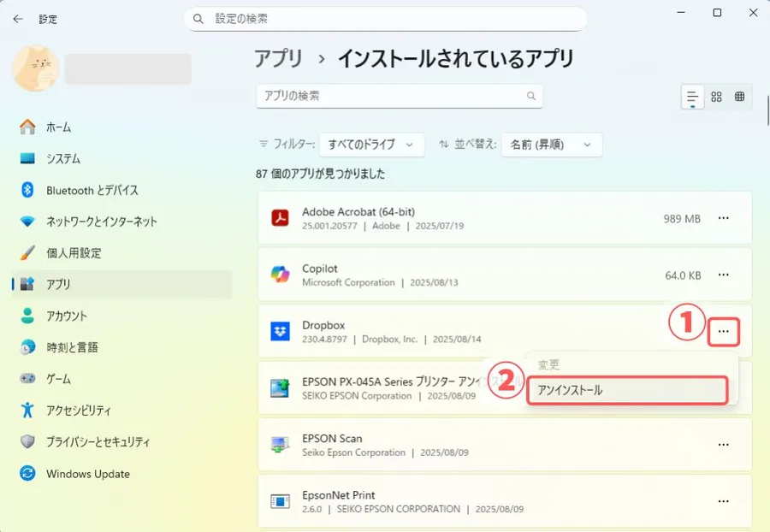Click the game controller icon
770x532 pixels.
(27, 378)
